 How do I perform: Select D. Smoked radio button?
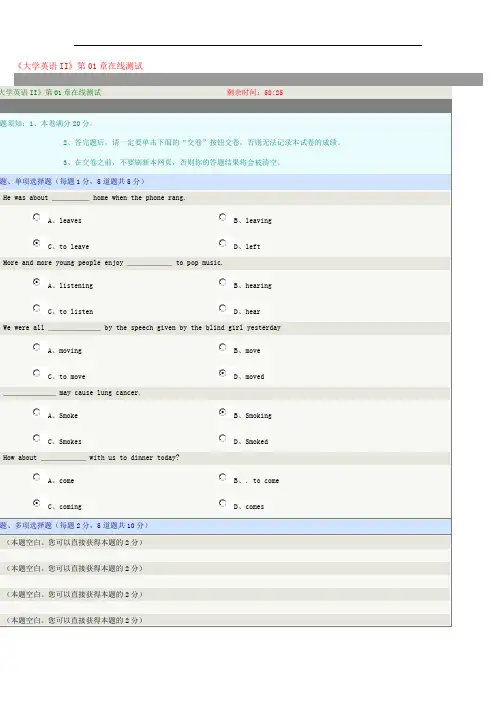pyautogui.click(x=222, y=438)
